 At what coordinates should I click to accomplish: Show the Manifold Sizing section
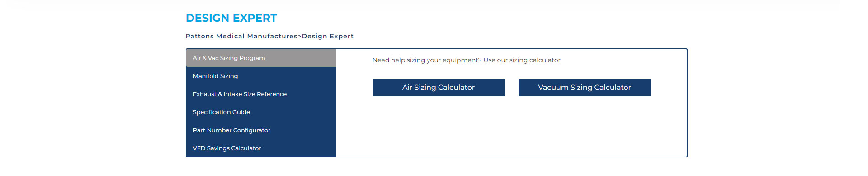pyautogui.click(x=261, y=76)
